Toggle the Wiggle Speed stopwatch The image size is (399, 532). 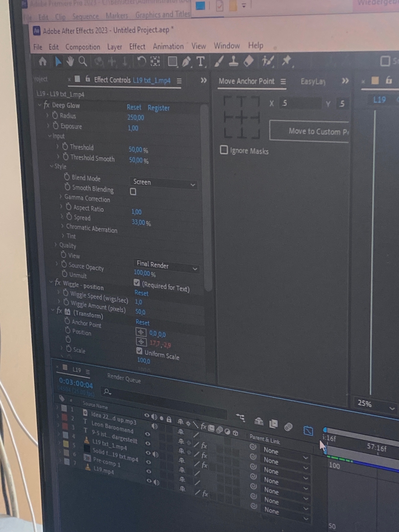pos(65,293)
